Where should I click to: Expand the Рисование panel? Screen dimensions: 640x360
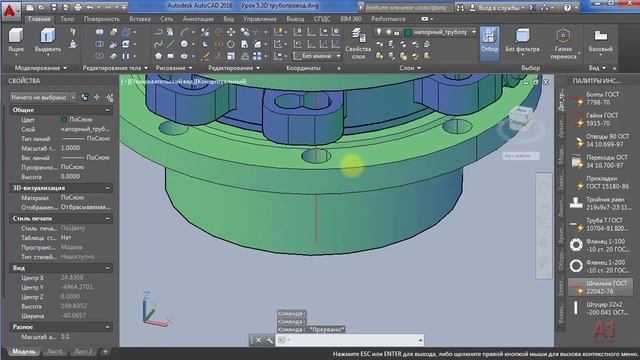174,68
